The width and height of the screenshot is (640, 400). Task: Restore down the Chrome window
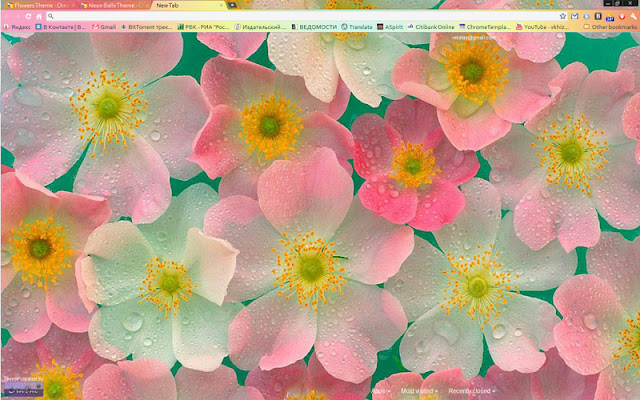618,3
